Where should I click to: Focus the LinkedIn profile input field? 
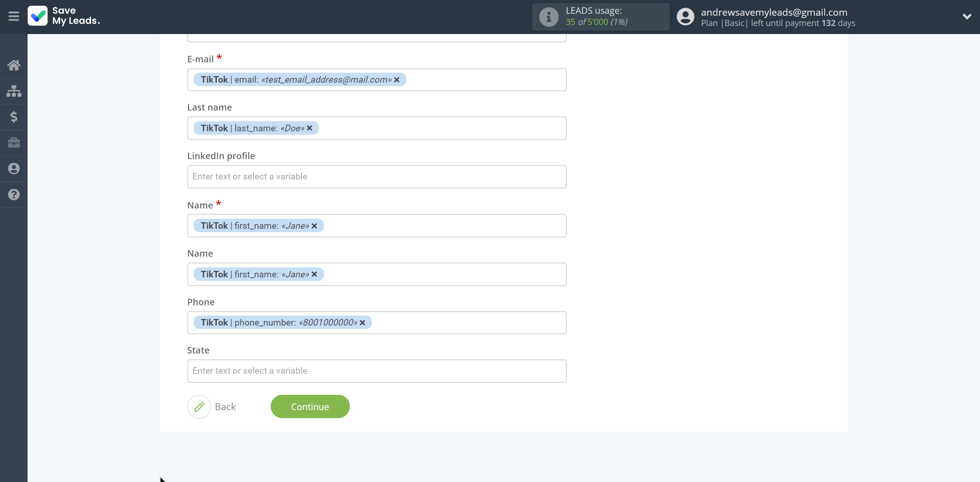click(377, 177)
